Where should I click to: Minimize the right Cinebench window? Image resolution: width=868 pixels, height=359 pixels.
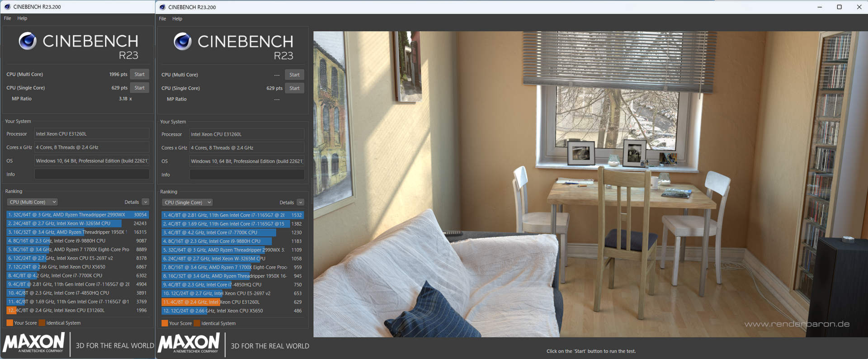pyautogui.click(x=820, y=7)
